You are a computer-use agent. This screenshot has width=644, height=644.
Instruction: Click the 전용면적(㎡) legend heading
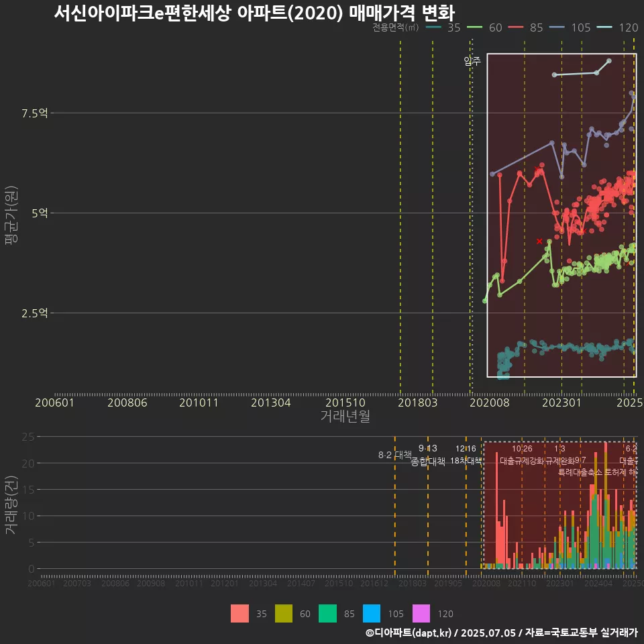point(396,28)
